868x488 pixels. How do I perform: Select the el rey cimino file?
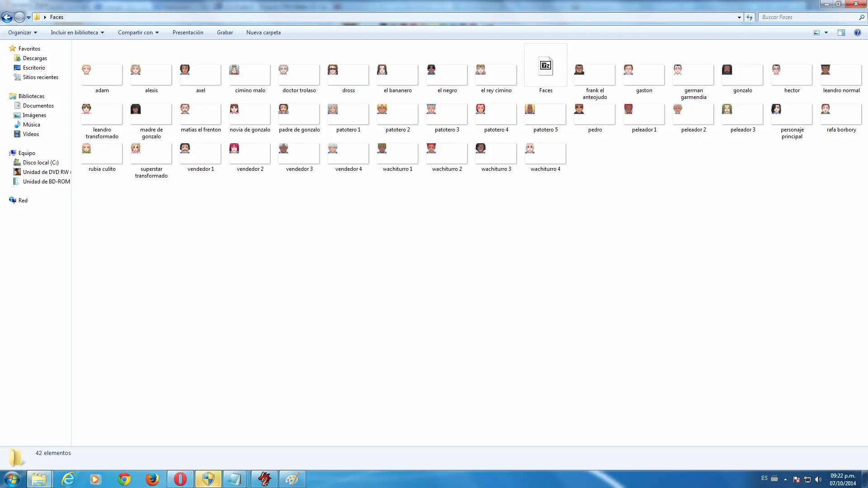pos(496,75)
